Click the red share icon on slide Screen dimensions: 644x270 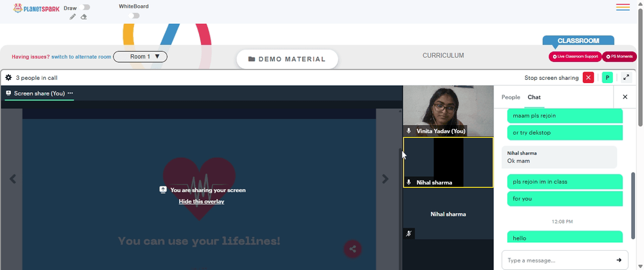(x=352, y=249)
